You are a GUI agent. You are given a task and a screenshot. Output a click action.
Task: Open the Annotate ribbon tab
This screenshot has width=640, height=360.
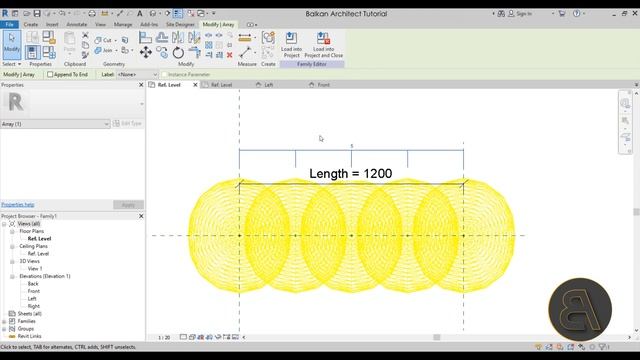76,24
